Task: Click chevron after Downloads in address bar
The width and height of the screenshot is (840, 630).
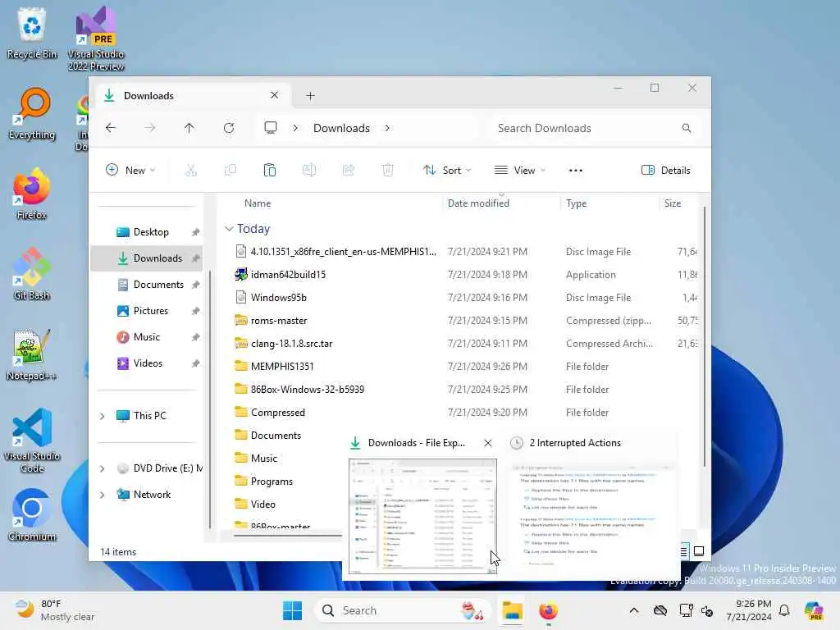Action: pos(387,128)
